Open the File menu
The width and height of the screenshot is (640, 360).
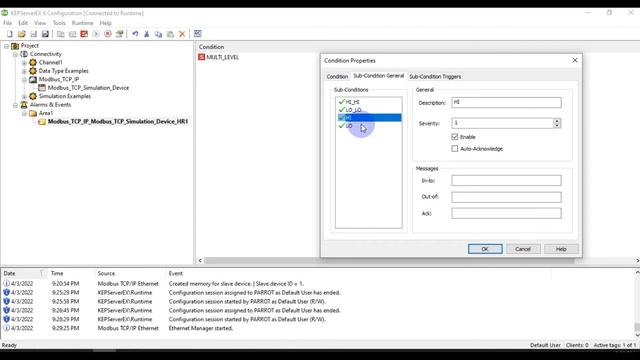tap(7, 23)
